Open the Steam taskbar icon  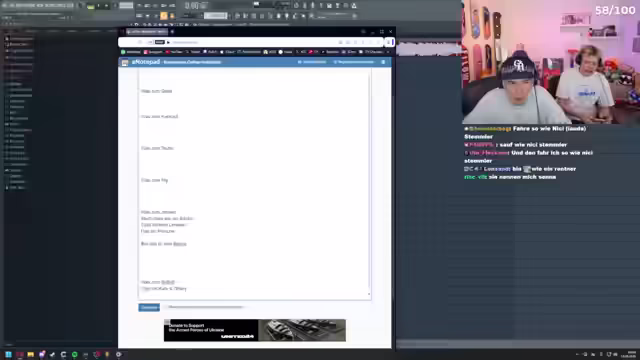click(52, 354)
